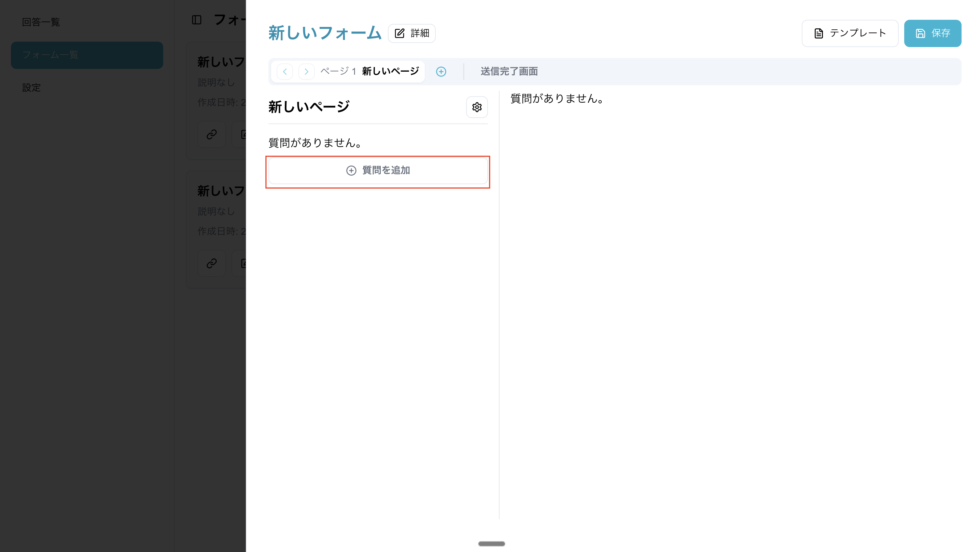The width and height of the screenshot is (980, 552).
Task: Switch to 送信完了画面 tab
Action: 509,71
